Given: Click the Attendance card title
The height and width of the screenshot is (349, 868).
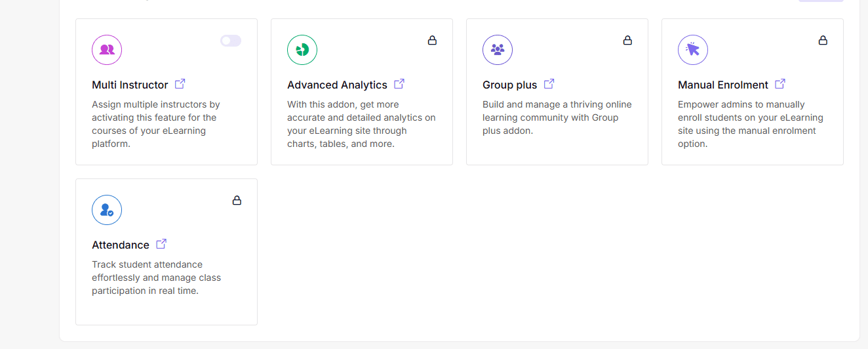Looking at the screenshot, I should pos(121,245).
